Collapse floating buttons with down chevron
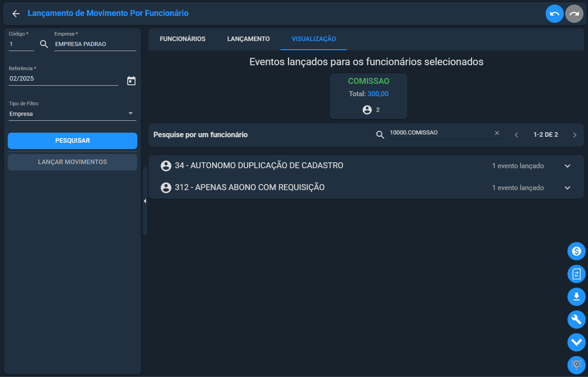Screen dimensions: 588x377 point(577,342)
